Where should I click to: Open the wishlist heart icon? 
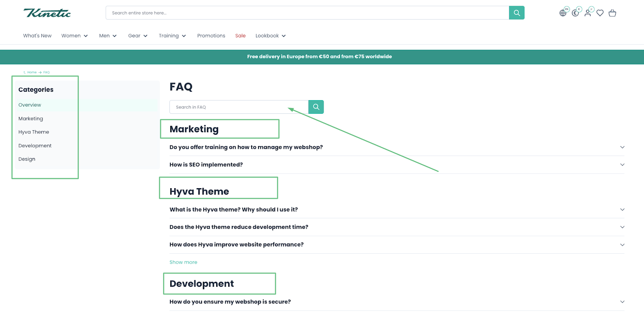[x=600, y=13]
